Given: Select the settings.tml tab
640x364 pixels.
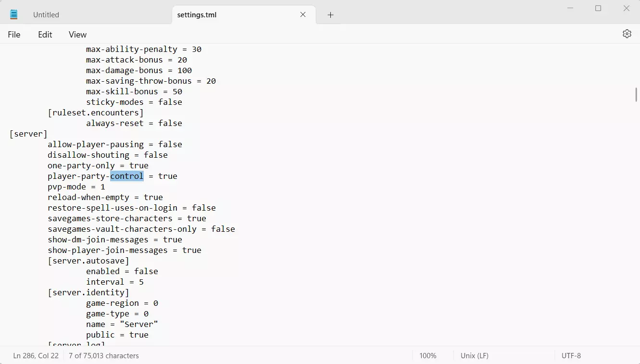Looking at the screenshot, I should (x=197, y=15).
